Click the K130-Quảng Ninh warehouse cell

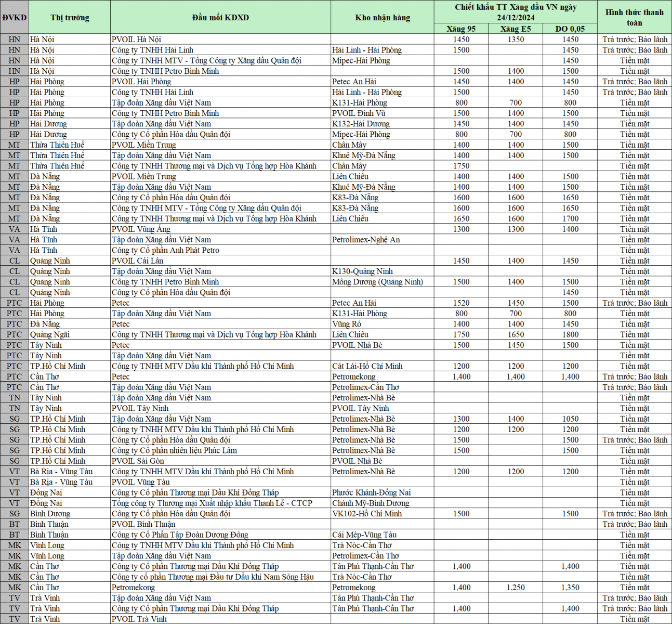[x=383, y=271]
